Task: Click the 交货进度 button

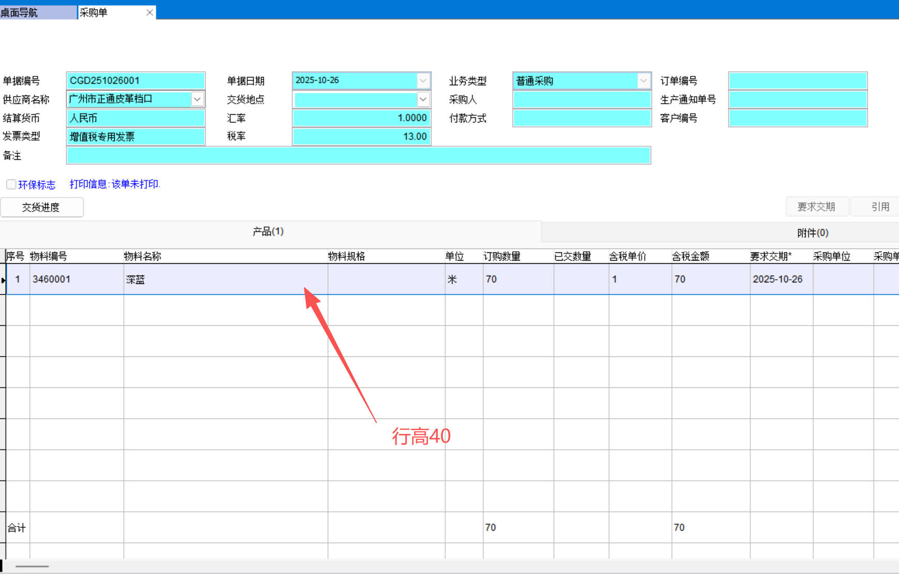Action: coord(41,207)
